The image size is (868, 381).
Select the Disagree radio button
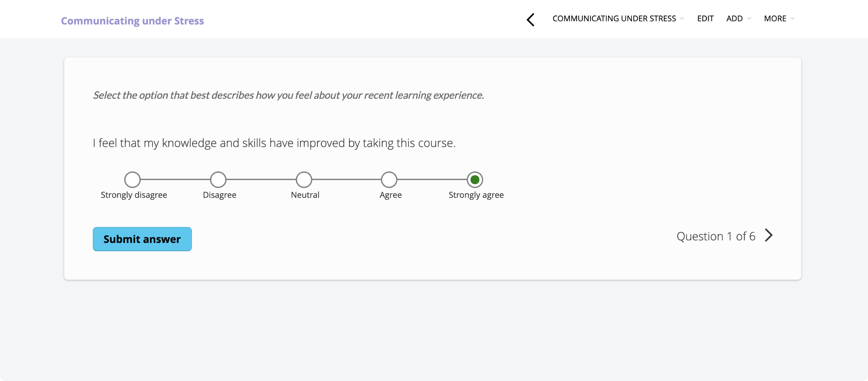(218, 180)
